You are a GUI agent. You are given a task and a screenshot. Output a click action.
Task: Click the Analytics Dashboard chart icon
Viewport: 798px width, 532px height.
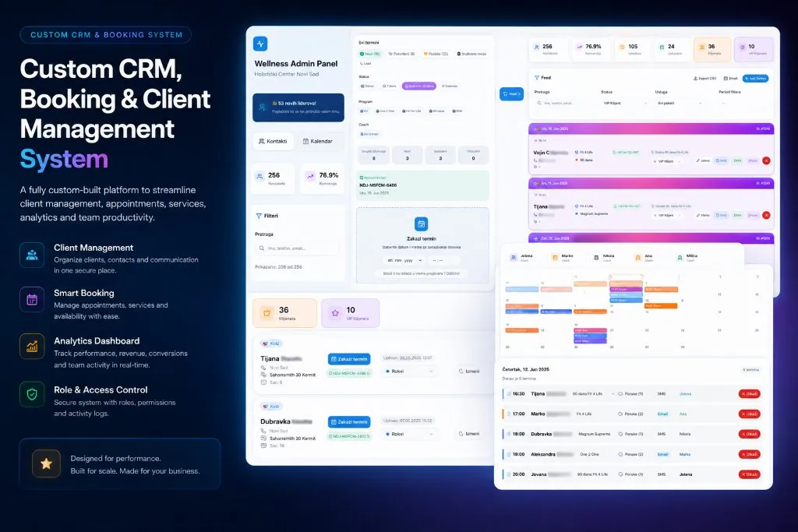point(32,347)
